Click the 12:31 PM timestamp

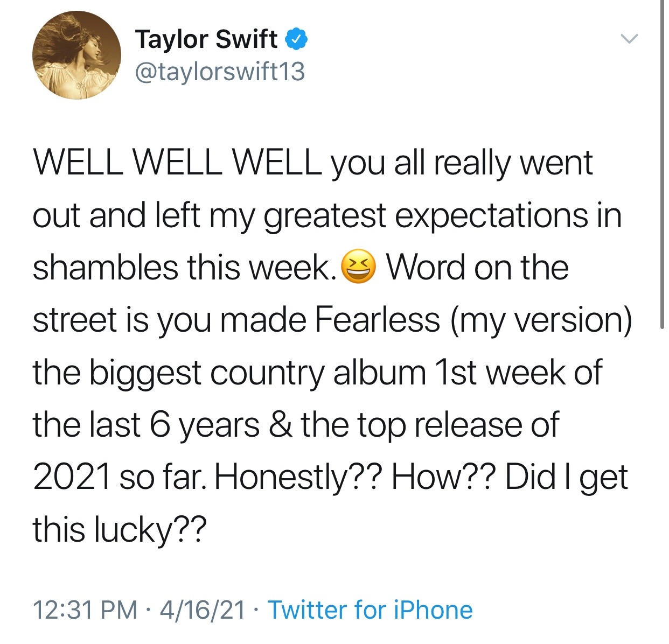pos(85,610)
